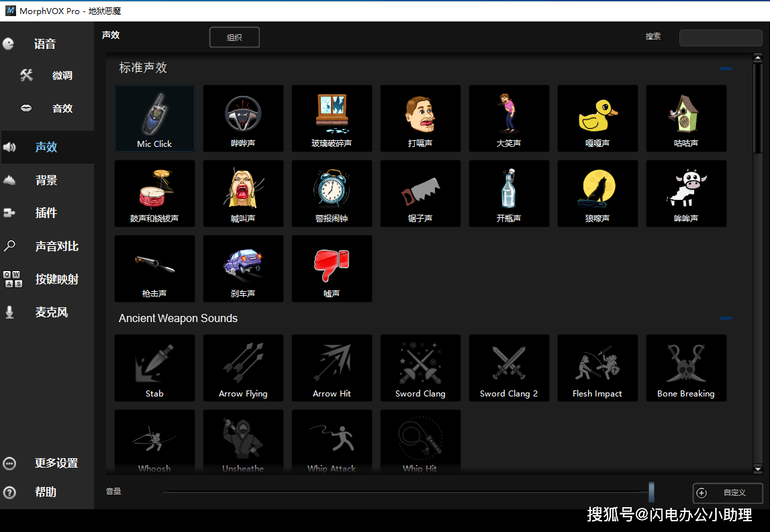Collapse the Ancient Weapon Sounds section
770x532 pixels.
(726, 319)
